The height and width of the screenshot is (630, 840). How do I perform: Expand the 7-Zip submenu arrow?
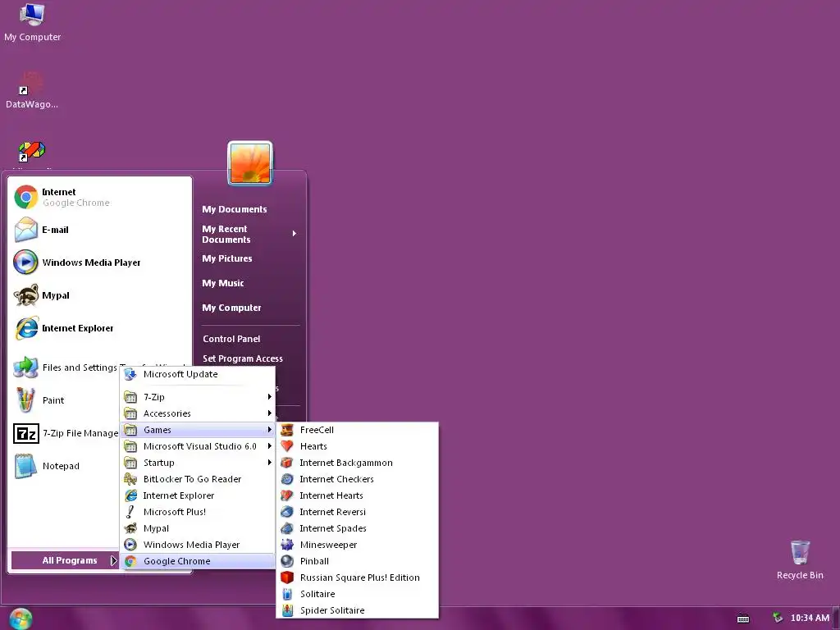point(269,397)
